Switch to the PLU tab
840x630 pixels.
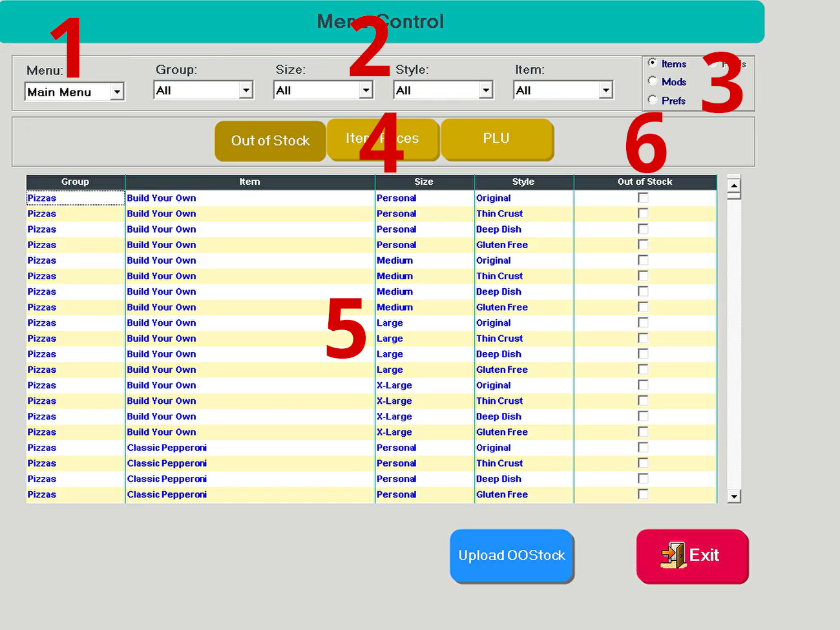pos(497,139)
